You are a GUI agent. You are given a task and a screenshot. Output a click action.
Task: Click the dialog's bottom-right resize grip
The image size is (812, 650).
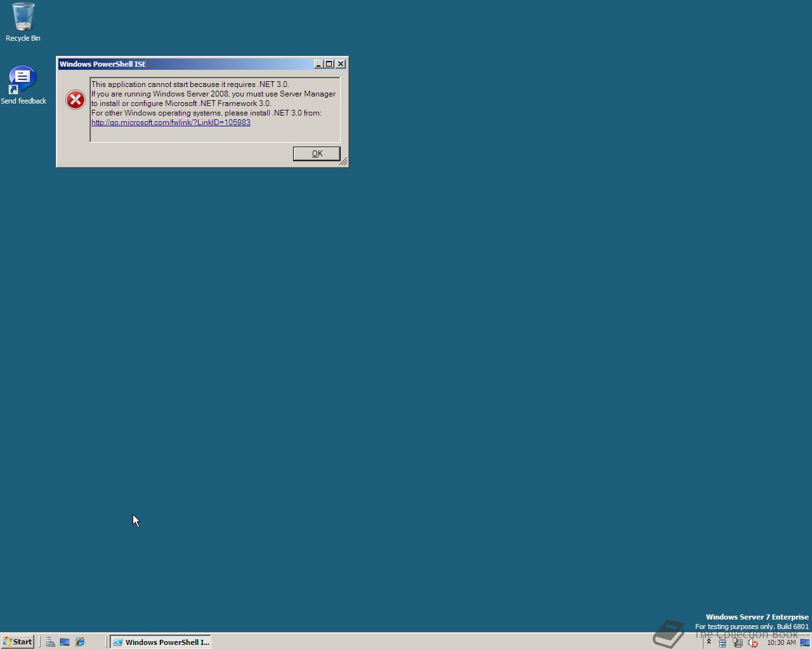[x=343, y=162]
